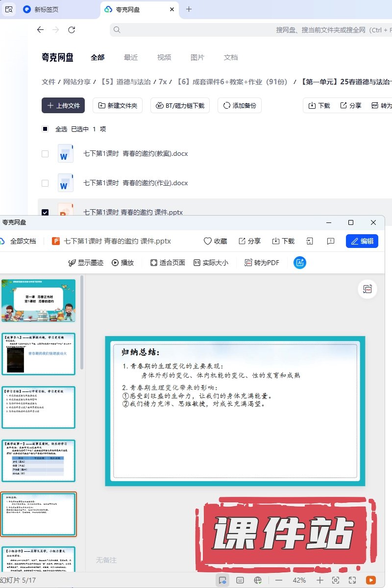Click the zoom in plus icon

tap(320, 580)
